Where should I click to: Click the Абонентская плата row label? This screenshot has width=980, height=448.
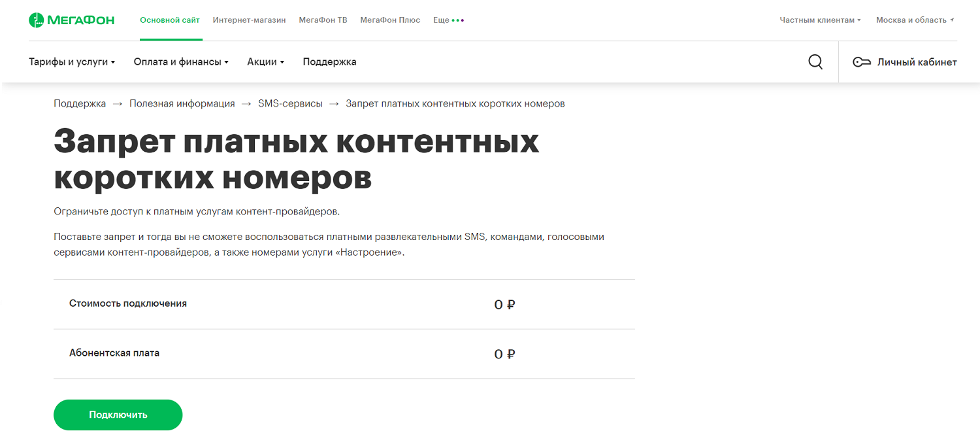pyautogui.click(x=114, y=353)
